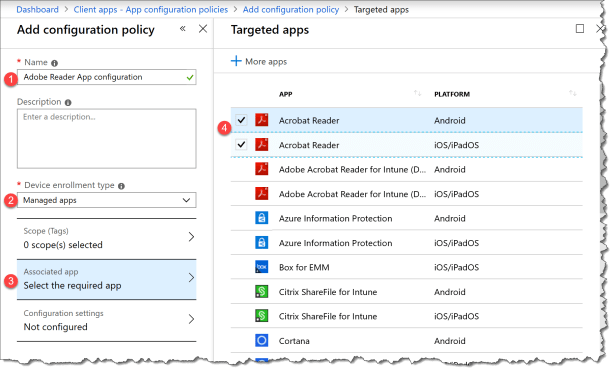Uncheck Acrobat Reader for iOS/iPadOS

click(241, 144)
